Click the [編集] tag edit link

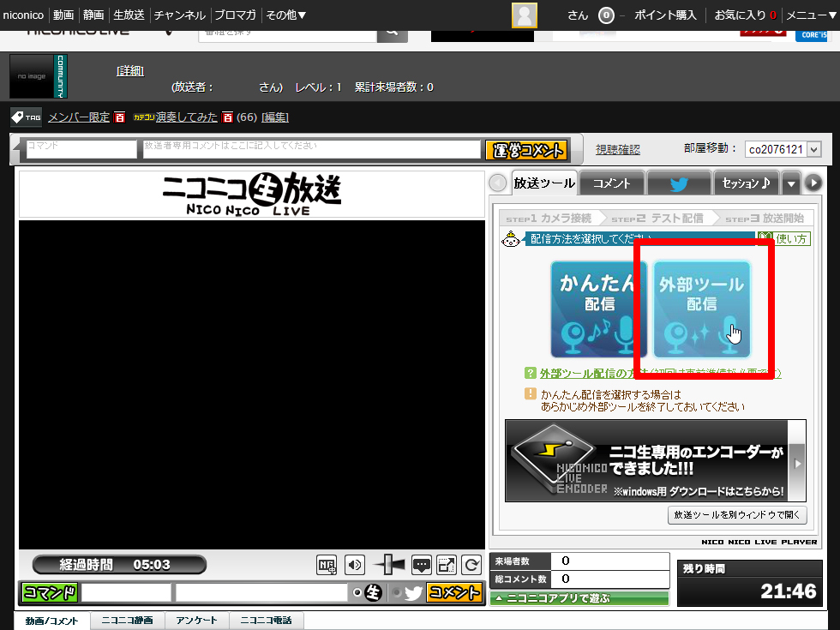[x=275, y=117]
